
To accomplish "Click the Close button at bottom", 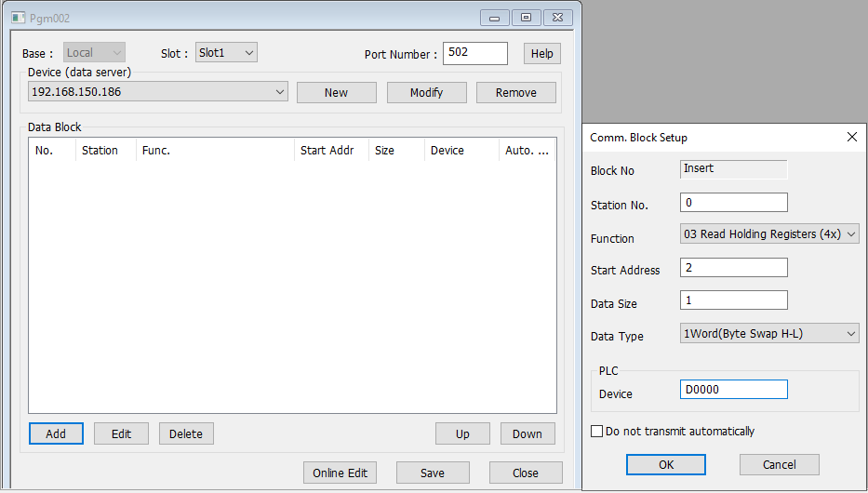I will point(526,473).
